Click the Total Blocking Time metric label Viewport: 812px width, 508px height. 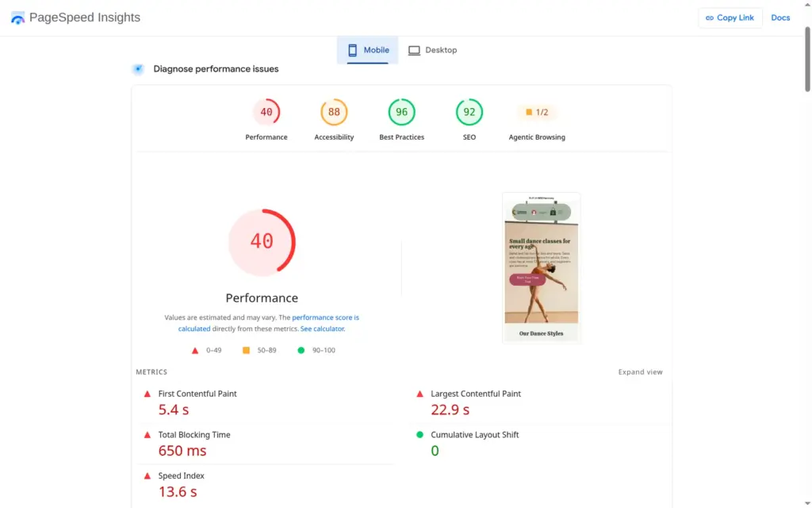(194, 435)
